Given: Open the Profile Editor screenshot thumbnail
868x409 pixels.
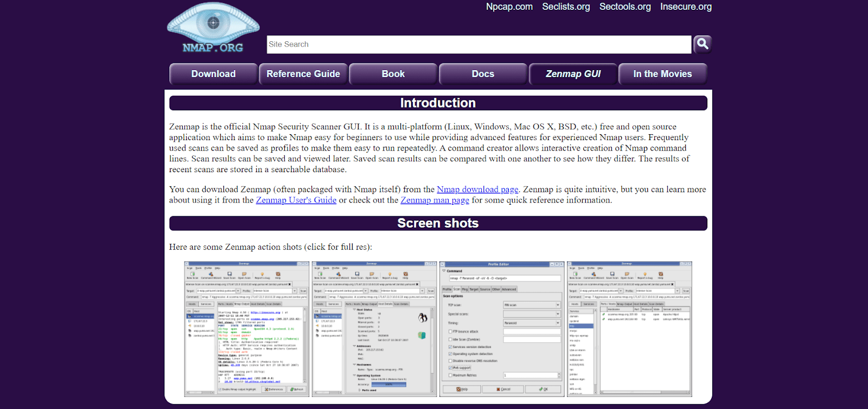Looking at the screenshot, I should tap(502, 329).
